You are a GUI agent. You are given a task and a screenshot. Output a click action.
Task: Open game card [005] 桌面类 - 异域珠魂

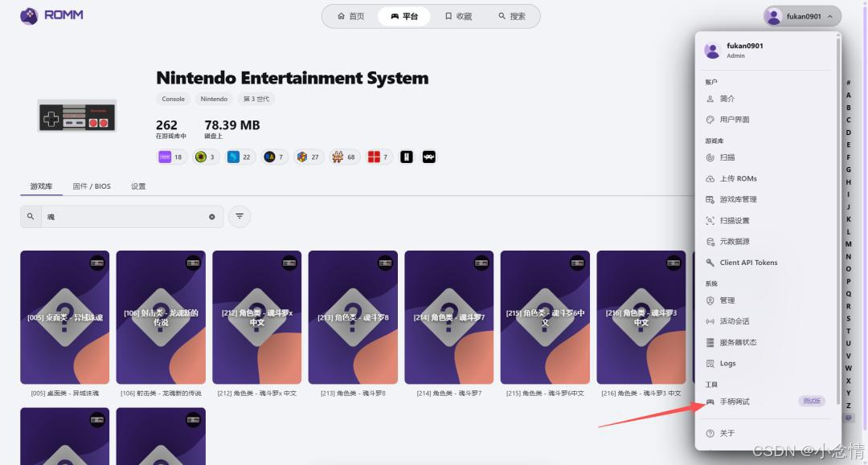(x=65, y=317)
